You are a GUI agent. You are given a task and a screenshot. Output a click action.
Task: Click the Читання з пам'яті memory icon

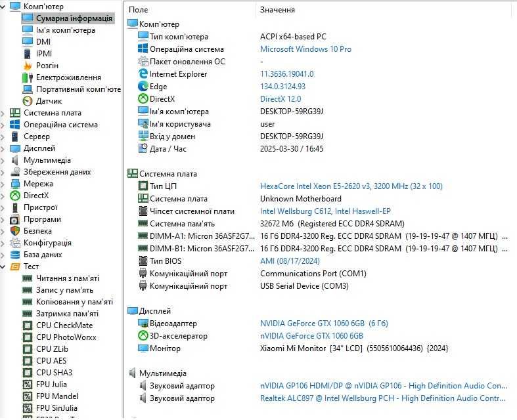(27, 278)
